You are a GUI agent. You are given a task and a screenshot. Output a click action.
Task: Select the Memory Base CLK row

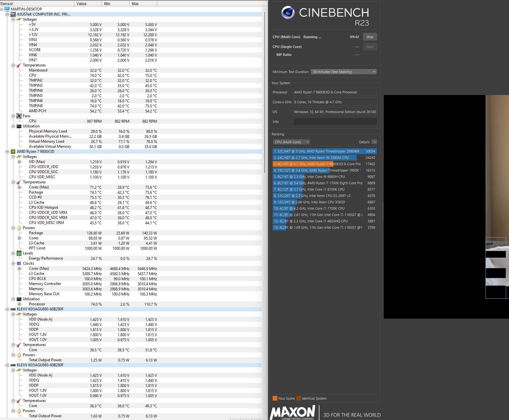coord(131,294)
